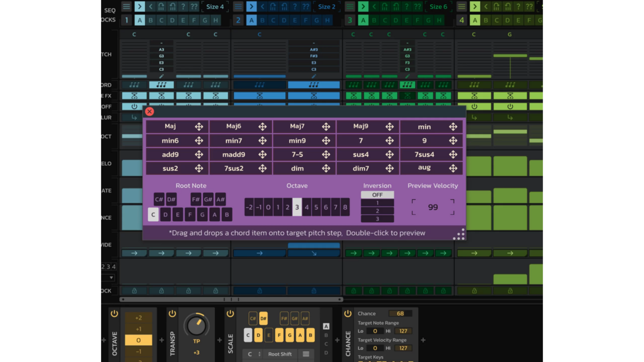Select octave 4 in chord popup
This screenshot has height=362, width=644.
(x=306, y=207)
